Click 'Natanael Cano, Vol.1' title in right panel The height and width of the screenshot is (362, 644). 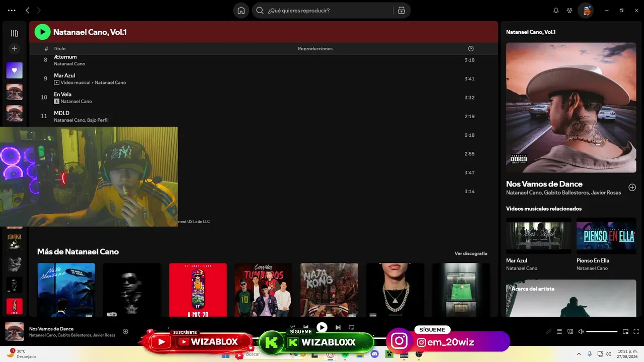[x=531, y=32]
